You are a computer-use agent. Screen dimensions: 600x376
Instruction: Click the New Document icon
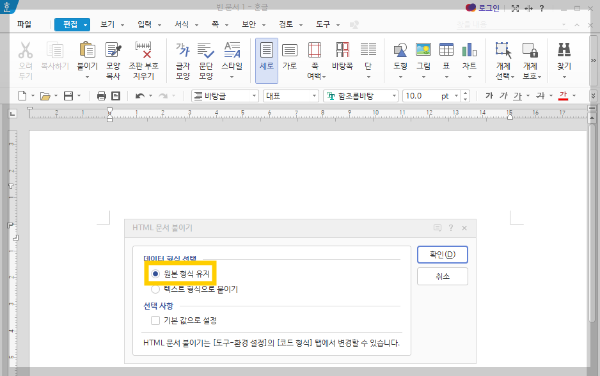[22, 96]
